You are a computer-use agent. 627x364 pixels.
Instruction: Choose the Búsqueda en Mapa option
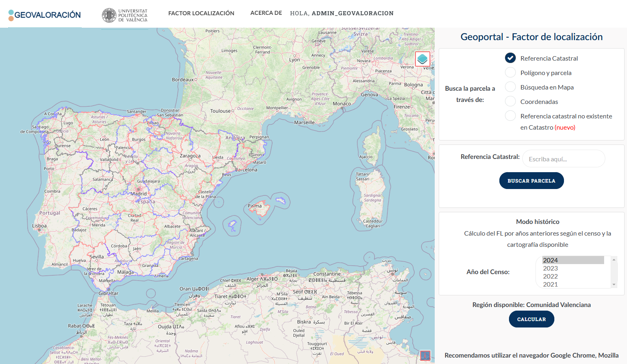(510, 87)
